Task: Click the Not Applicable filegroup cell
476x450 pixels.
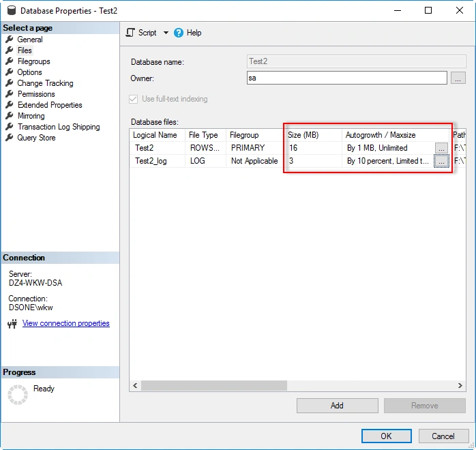Action: click(x=255, y=161)
